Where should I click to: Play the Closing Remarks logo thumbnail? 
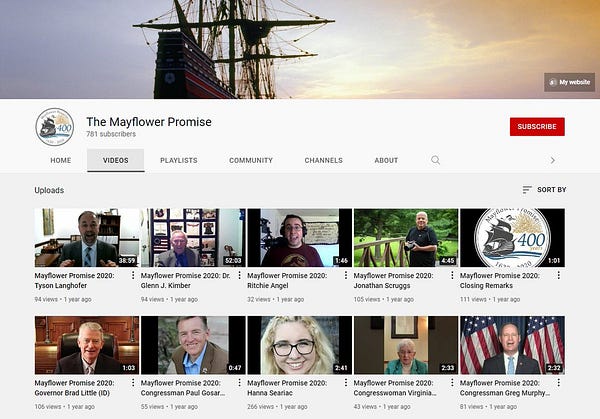512,238
